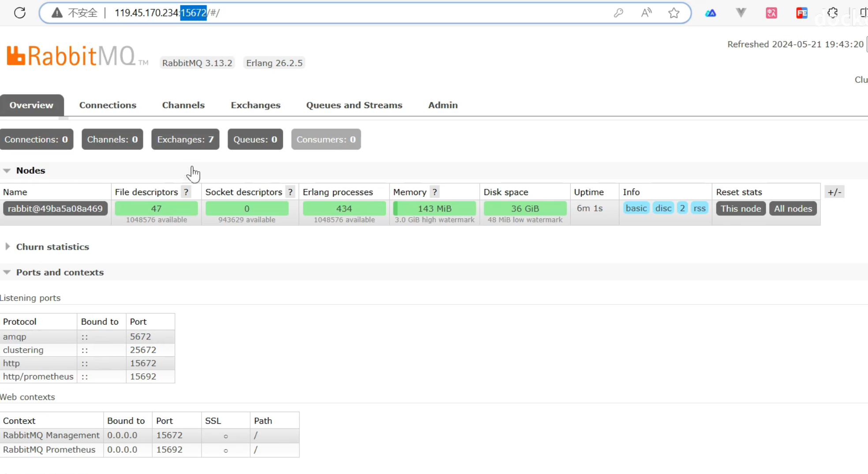
Task: Click the Memory 143 MiB usage bar
Action: [434, 208]
